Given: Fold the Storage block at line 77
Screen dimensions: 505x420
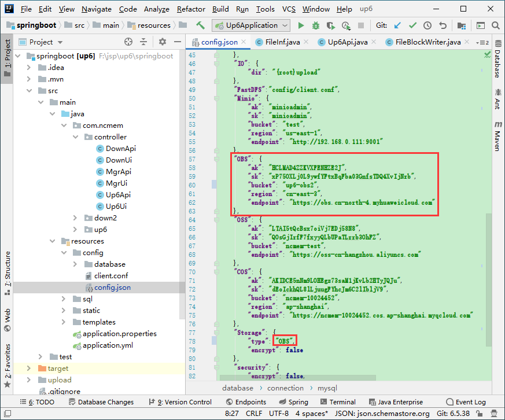Looking at the screenshot, I should (x=216, y=333).
